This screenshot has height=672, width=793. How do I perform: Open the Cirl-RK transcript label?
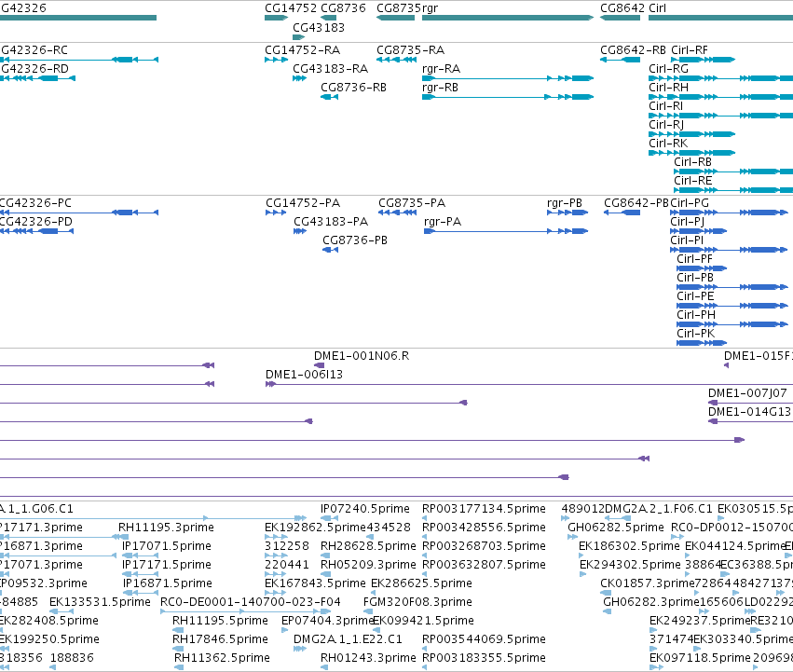click(x=668, y=144)
